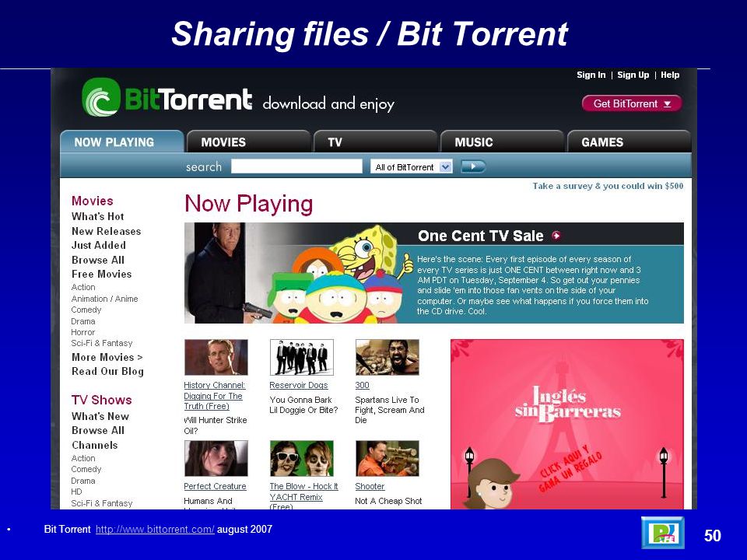Select Horror genre in sidebar
747x560 pixels.
click(83, 332)
